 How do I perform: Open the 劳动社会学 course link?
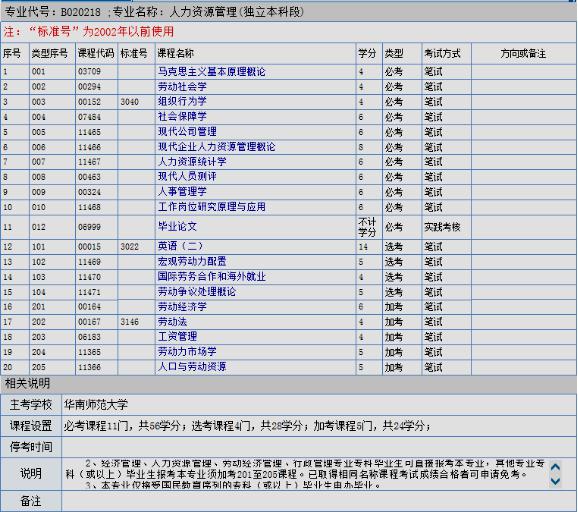(x=182, y=87)
